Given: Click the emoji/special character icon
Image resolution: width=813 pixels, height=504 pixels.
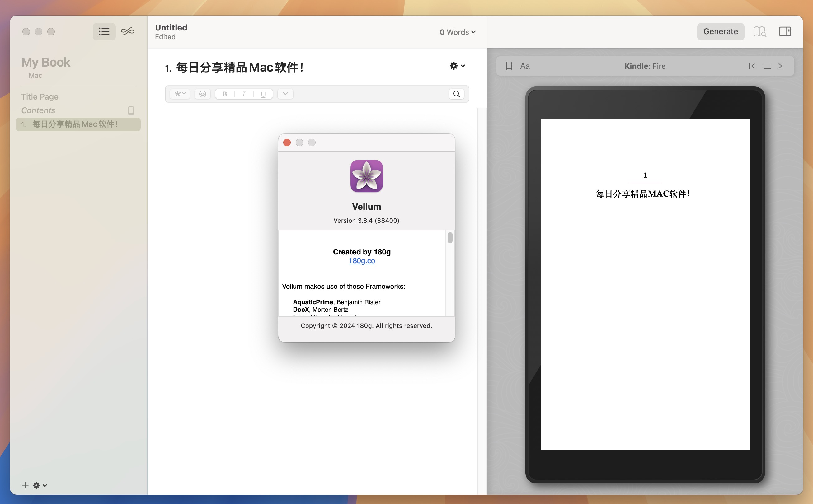Looking at the screenshot, I should point(201,93).
